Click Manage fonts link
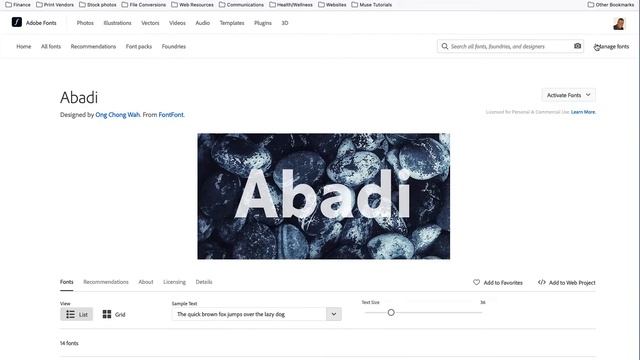Screen dimensions: 640x360 coord(611,47)
